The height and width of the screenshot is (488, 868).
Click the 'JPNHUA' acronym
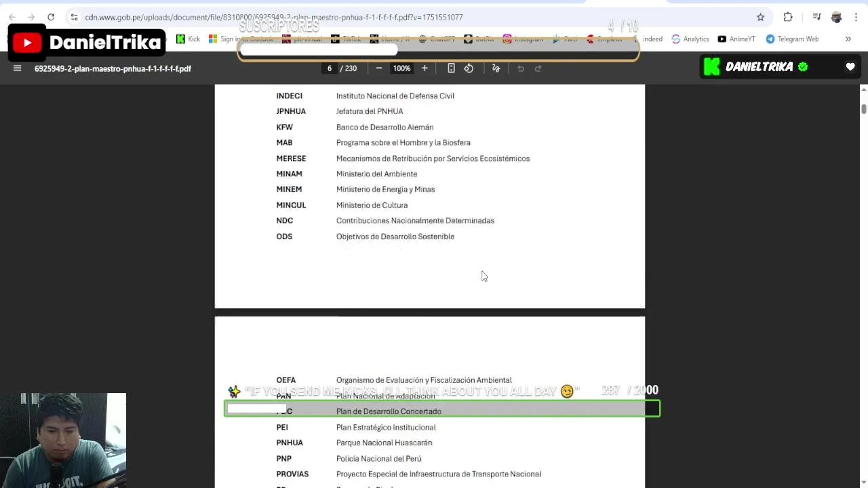[x=291, y=111]
